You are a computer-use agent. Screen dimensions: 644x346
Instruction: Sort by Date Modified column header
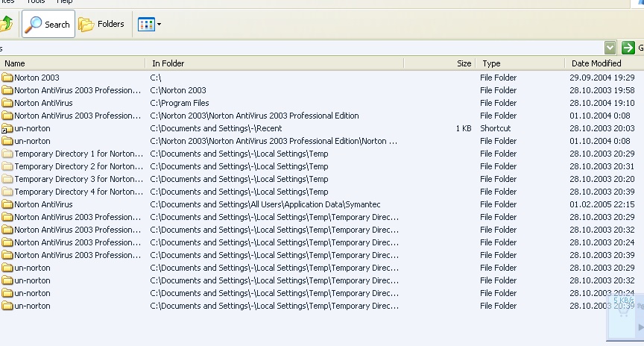[596, 64]
